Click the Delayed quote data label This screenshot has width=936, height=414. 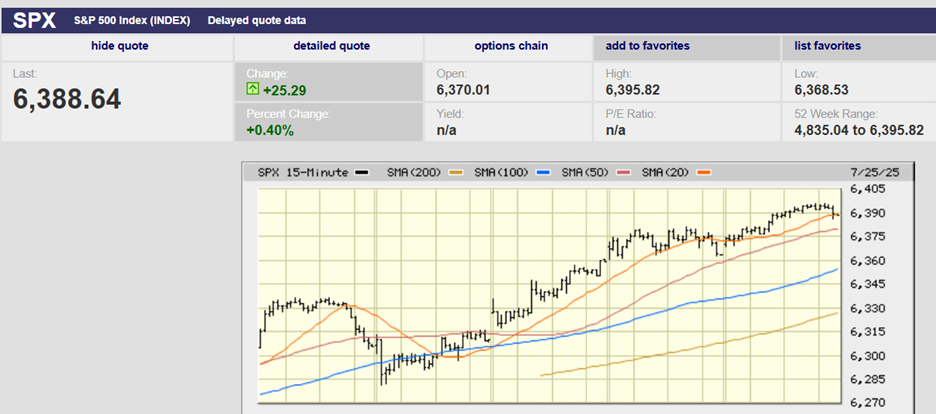click(x=257, y=20)
